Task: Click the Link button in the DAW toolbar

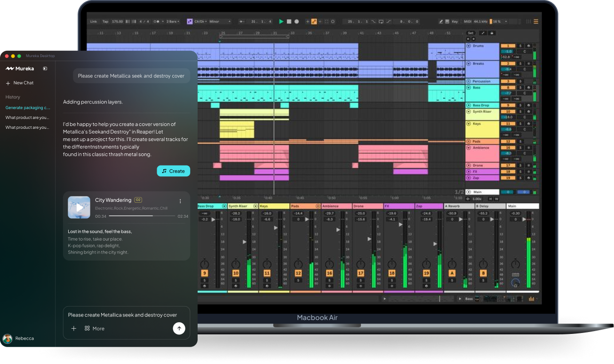Action: coord(94,22)
